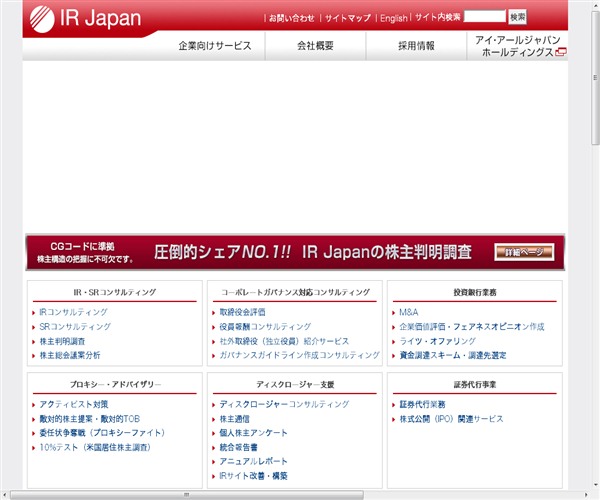Open the M&A link
This screenshot has width=600, height=500.
(409, 312)
